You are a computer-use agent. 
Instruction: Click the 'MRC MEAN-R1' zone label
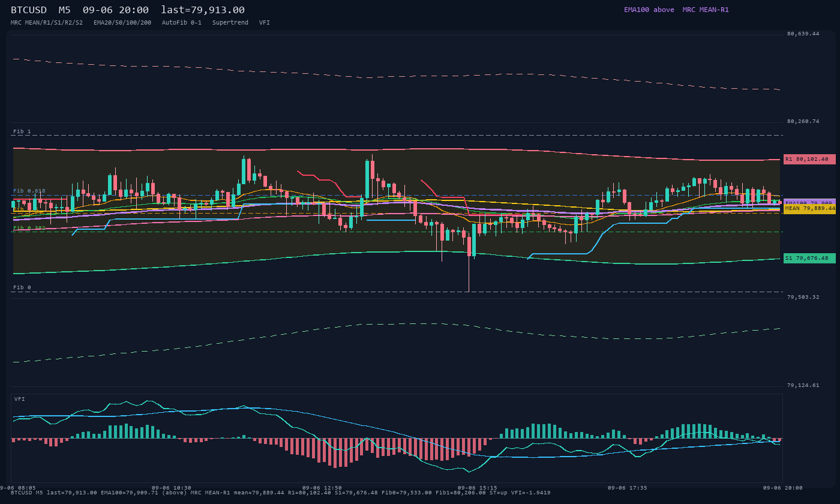[x=706, y=10]
